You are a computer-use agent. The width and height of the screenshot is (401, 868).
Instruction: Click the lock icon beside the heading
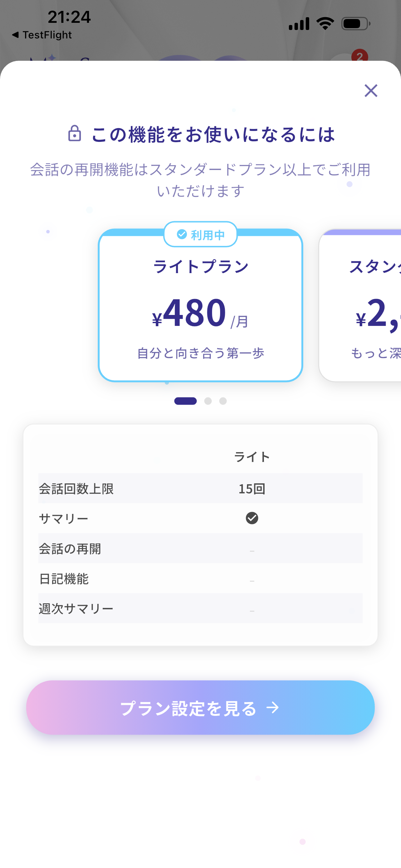pos(75,134)
